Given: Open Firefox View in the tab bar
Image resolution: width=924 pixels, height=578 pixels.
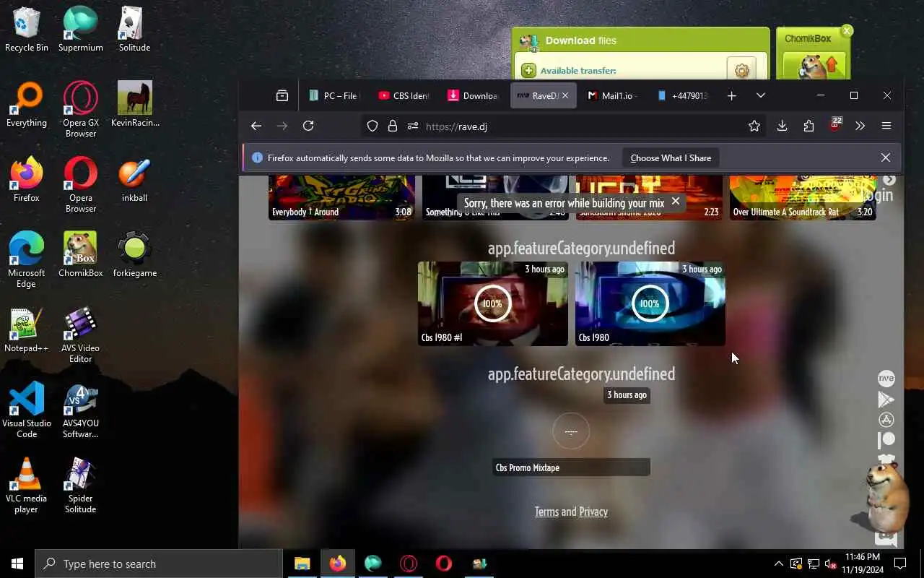Looking at the screenshot, I should pyautogui.click(x=282, y=95).
